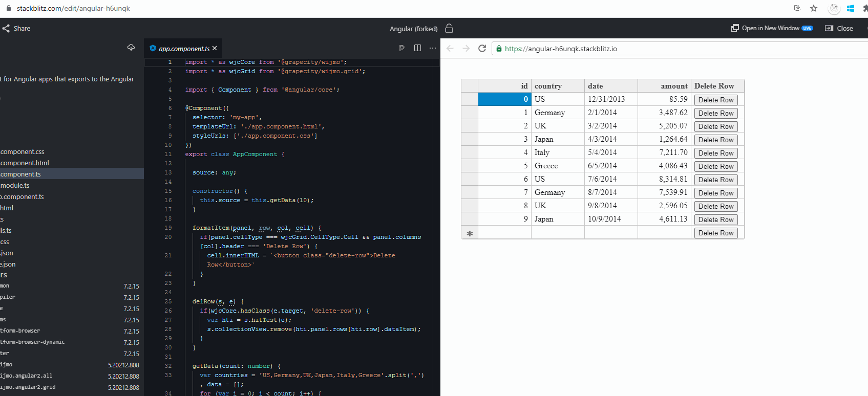Delete the Japan row dated 10/9/2014
This screenshot has height=396, width=868.
click(x=716, y=219)
